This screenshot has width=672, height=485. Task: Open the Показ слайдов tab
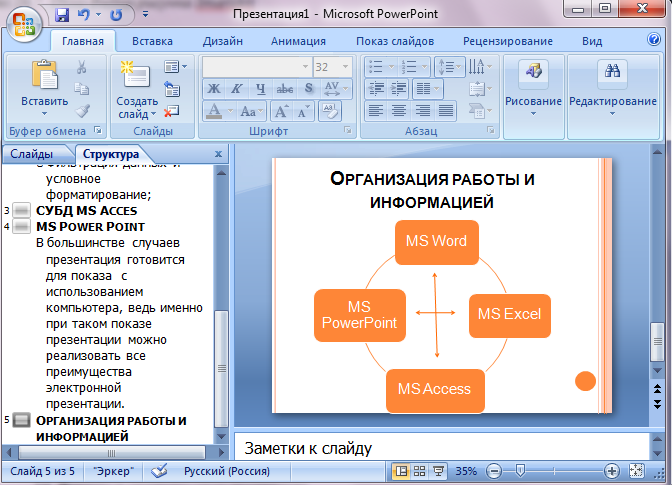click(395, 41)
